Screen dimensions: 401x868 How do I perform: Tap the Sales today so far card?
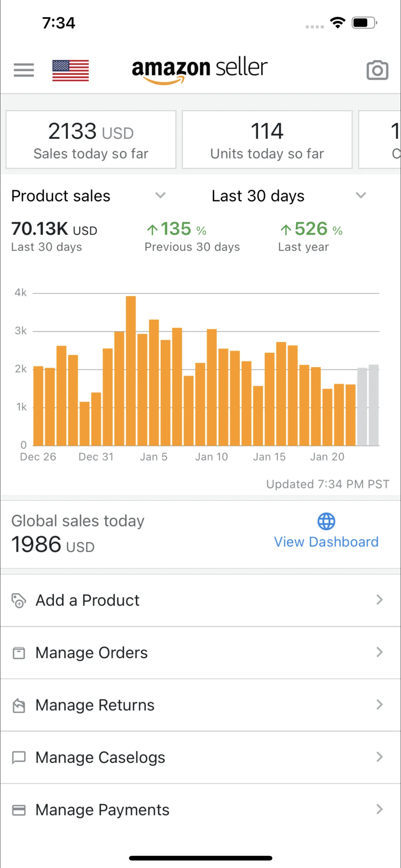pyautogui.click(x=91, y=139)
